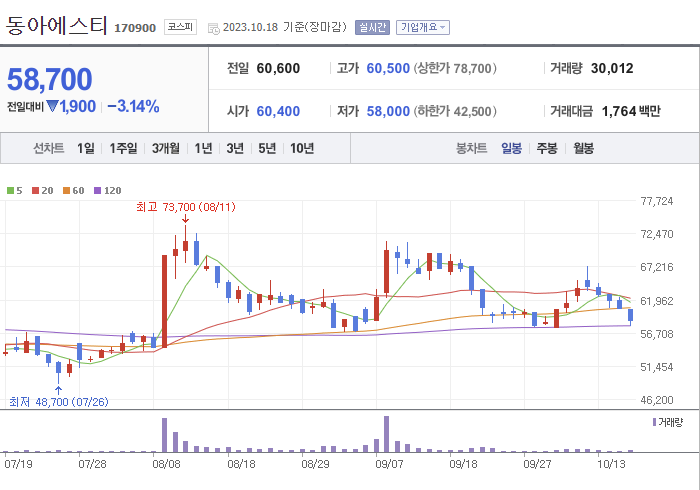This screenshot has height=490, width=700.
Task: Click the 77,724 price axis label
Action: (657, 201)
